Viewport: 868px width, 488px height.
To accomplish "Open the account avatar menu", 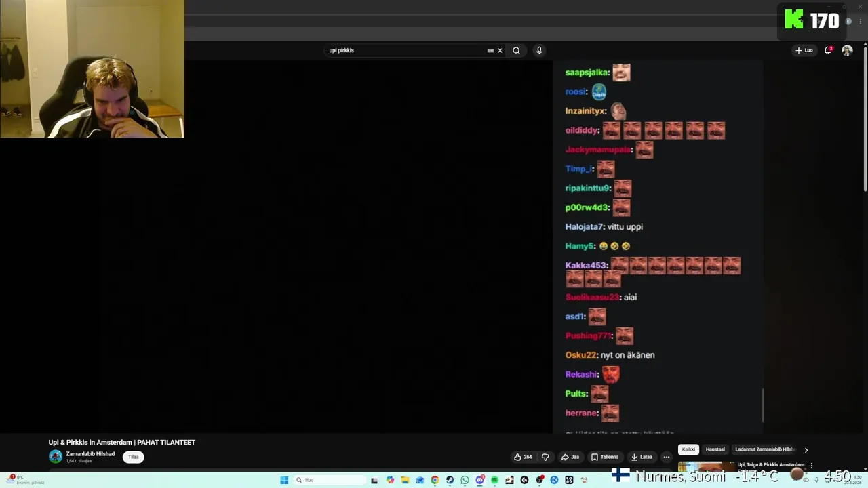I will click(x=847, y=50).
